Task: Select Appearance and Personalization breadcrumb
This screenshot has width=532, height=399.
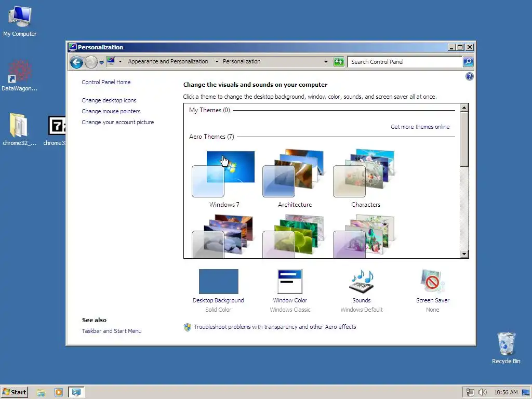Action: [x=168, y=61]
